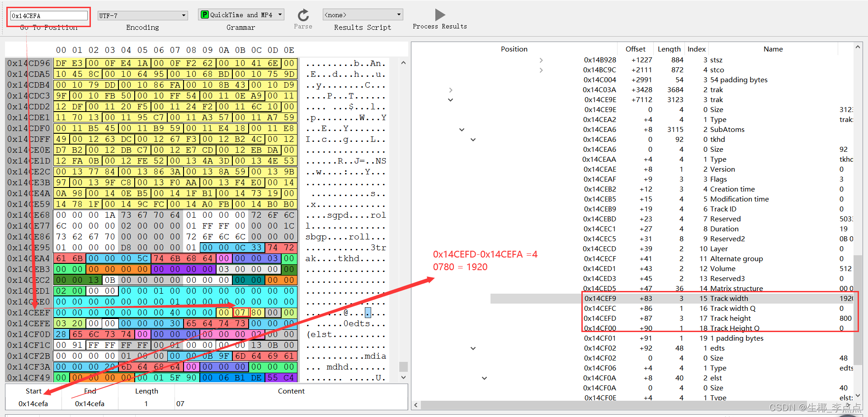Click the hex row address 0x14CD96

click(x=28, y=63)
